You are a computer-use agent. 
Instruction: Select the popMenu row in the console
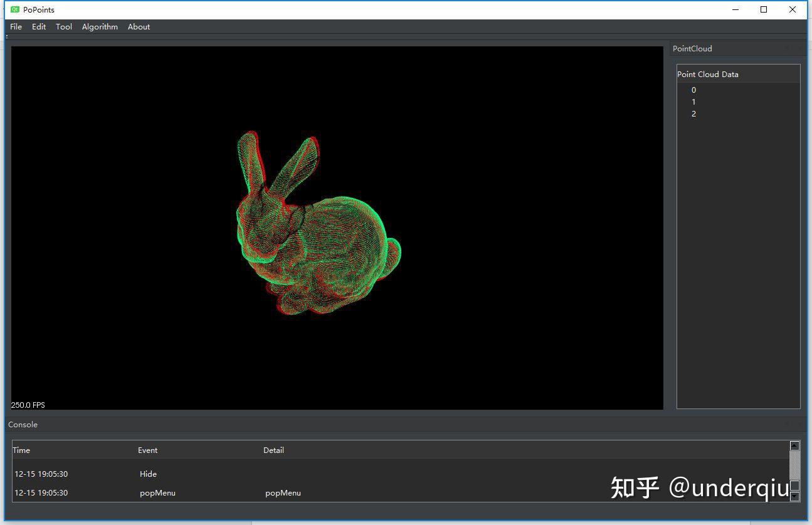tap(157, 493)
